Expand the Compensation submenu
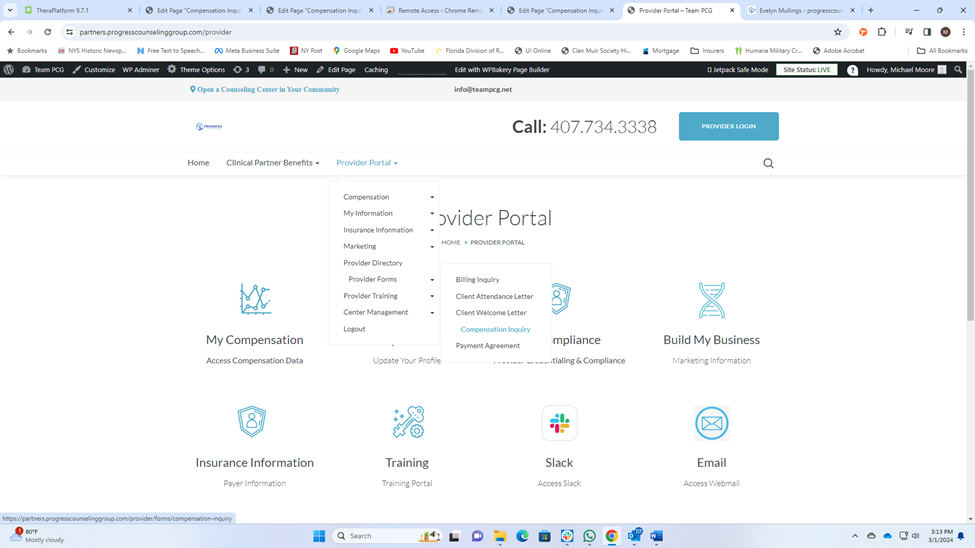 [x=388, y=197]
